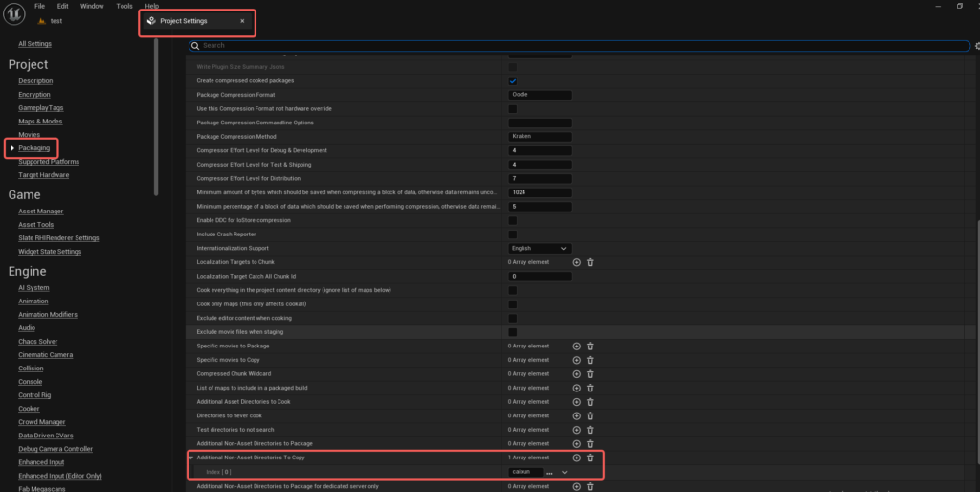Delete all List of maps entries
The height and width of the screenshot is (492, 980).
pos(590,389)
